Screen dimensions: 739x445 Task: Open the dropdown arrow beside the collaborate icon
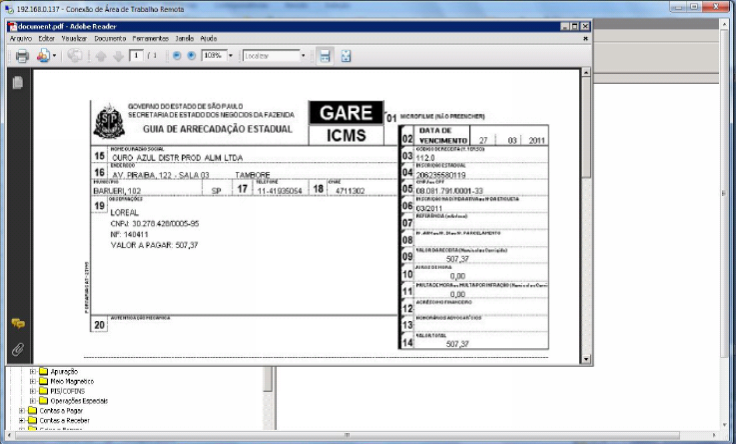55,56
